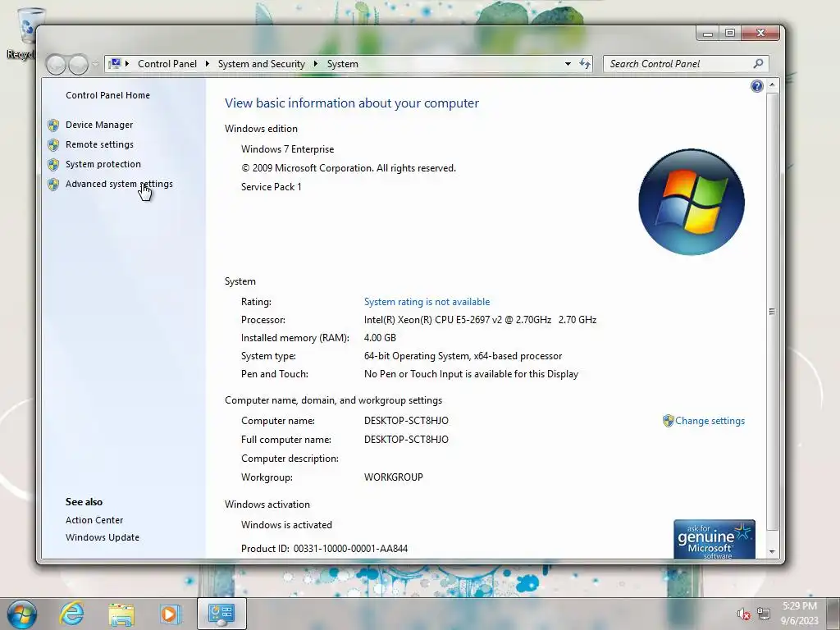Open Remote settings link
Image resolution: width=840 pixels, height=630 pixels.
pos(99,144)
